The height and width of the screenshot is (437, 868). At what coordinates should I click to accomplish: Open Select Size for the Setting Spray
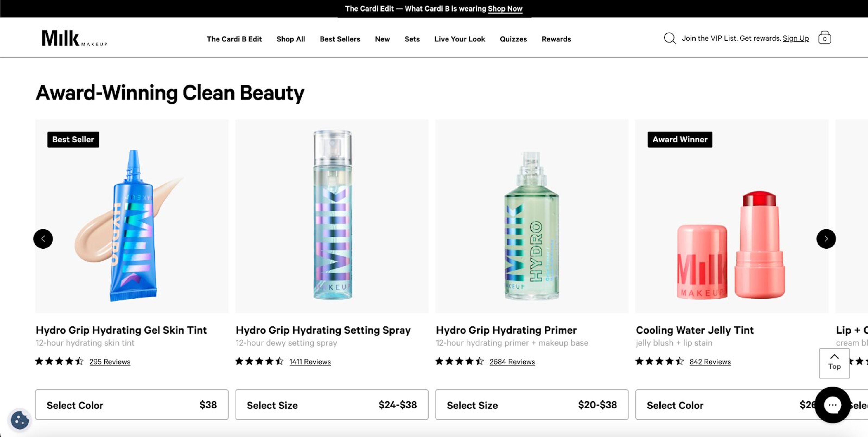[332, 405]
